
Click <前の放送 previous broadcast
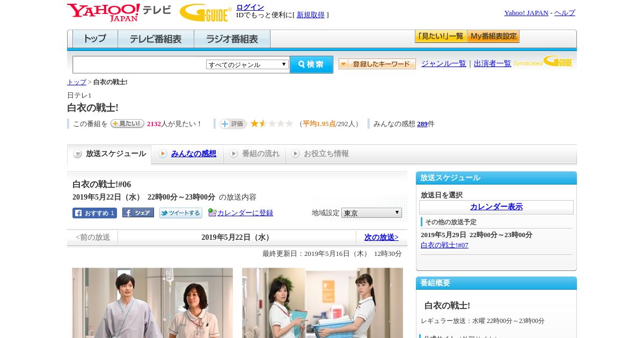click(x=93, y=237)
